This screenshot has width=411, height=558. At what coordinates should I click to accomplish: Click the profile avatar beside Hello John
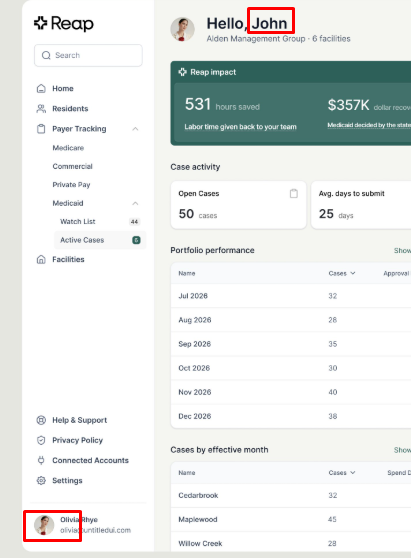click(183, 29)
